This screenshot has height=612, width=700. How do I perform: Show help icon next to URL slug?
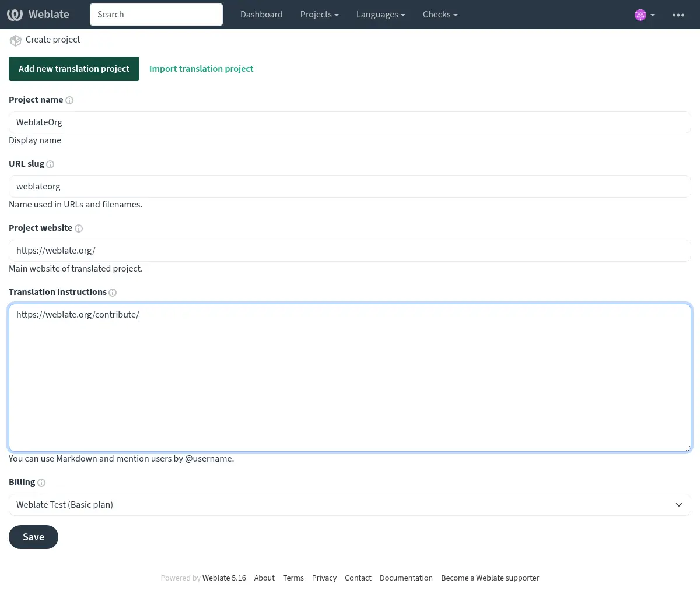(50, 164)
